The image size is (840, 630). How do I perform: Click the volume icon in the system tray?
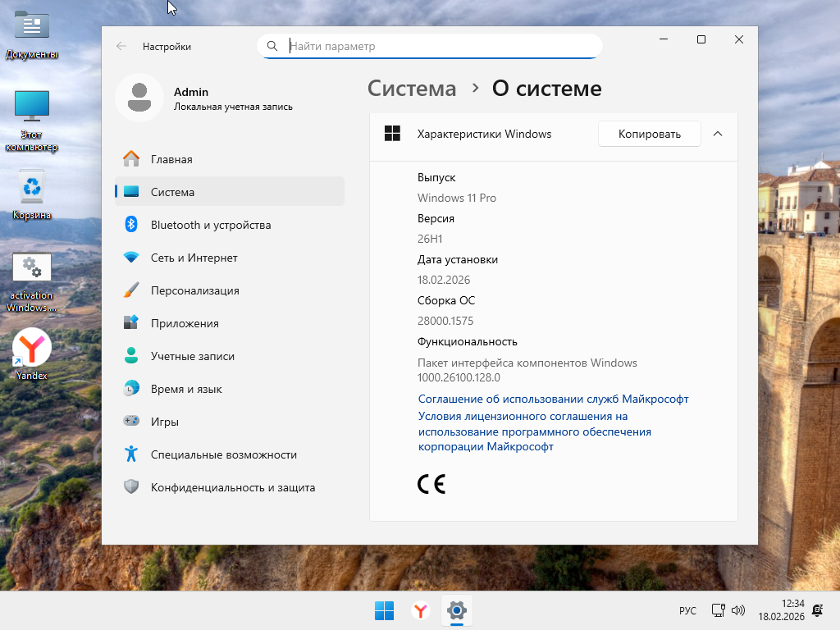737,610
